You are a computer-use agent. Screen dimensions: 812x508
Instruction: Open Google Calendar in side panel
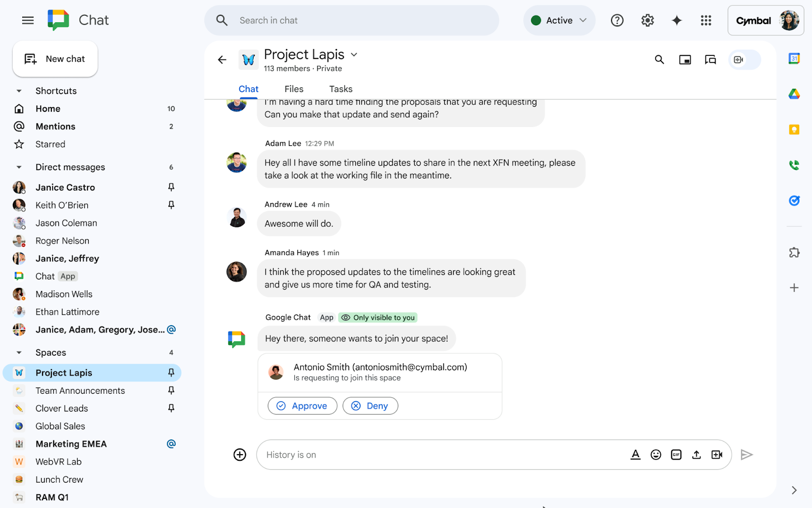tap(794, 58)
